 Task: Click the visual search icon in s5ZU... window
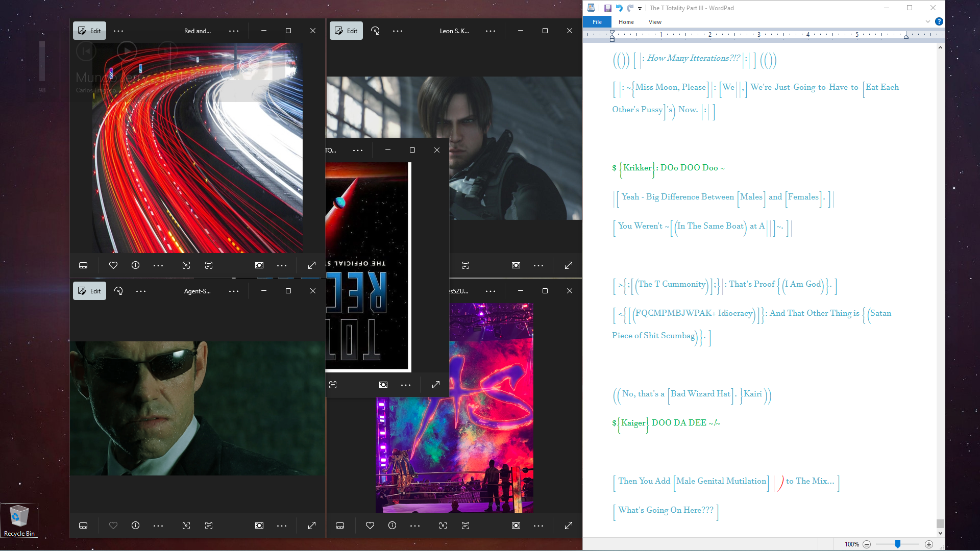(x=443, y=525)
